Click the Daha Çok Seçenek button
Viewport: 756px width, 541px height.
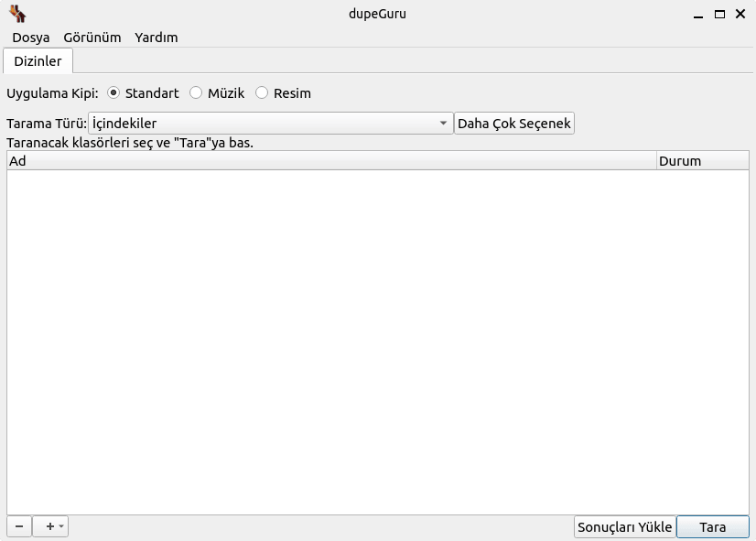pyautogui.click(x=514, y=124)
